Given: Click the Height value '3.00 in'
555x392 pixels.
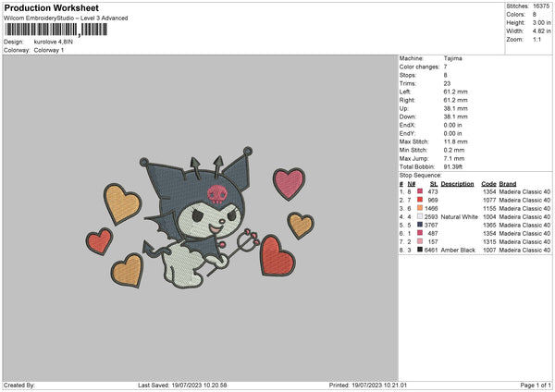Looking at the screenshot, I should pos(541,22).
